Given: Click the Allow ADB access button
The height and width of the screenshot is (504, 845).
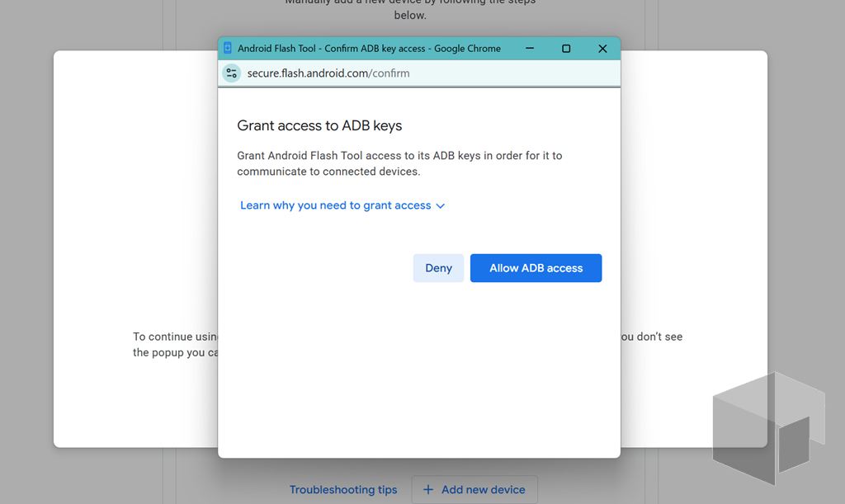Looking at the screenshot, I should point(536,268).
